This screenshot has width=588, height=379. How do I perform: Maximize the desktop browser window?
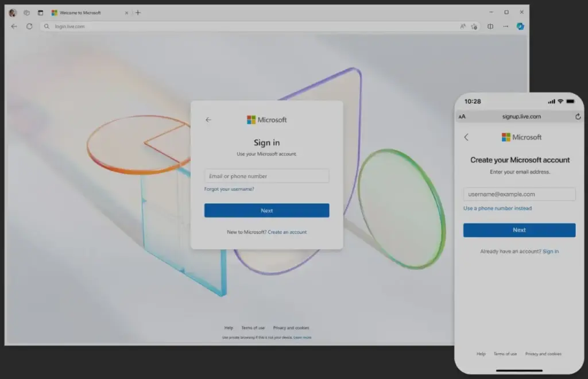pyautogui.click(x=506, y=12)
